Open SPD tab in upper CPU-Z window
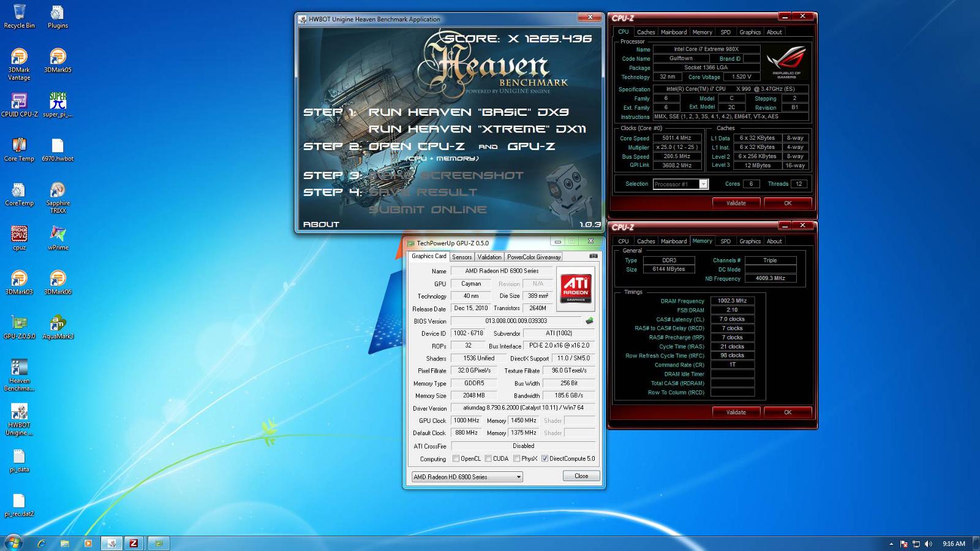The image size is (980, 551). point(725,32)
